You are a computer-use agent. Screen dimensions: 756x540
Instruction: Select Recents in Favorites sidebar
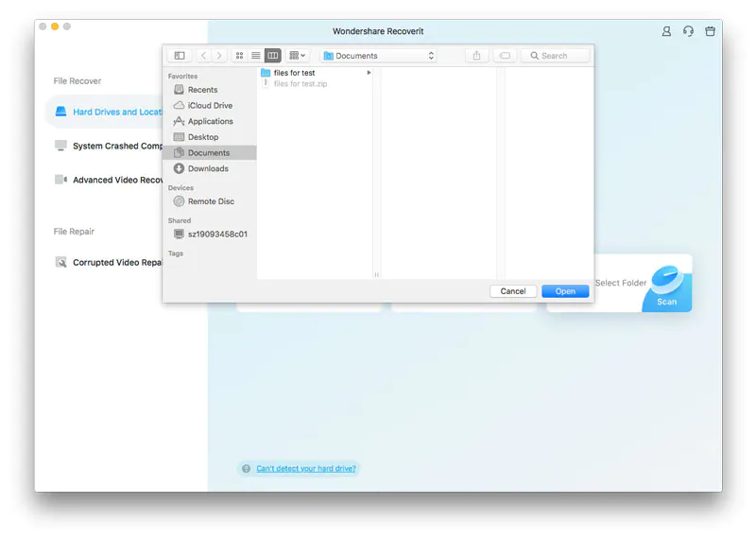point(209,90)
